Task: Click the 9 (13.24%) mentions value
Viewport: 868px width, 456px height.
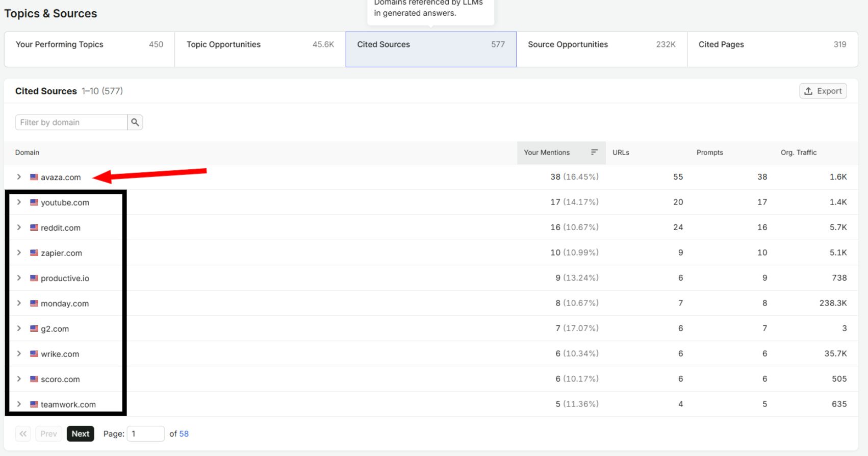Action: [x=577, y=278]
